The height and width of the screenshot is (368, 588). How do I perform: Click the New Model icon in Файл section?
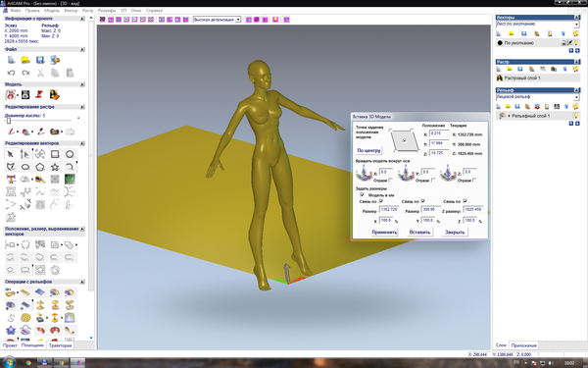pyautogui.click(x=11, y=60)
